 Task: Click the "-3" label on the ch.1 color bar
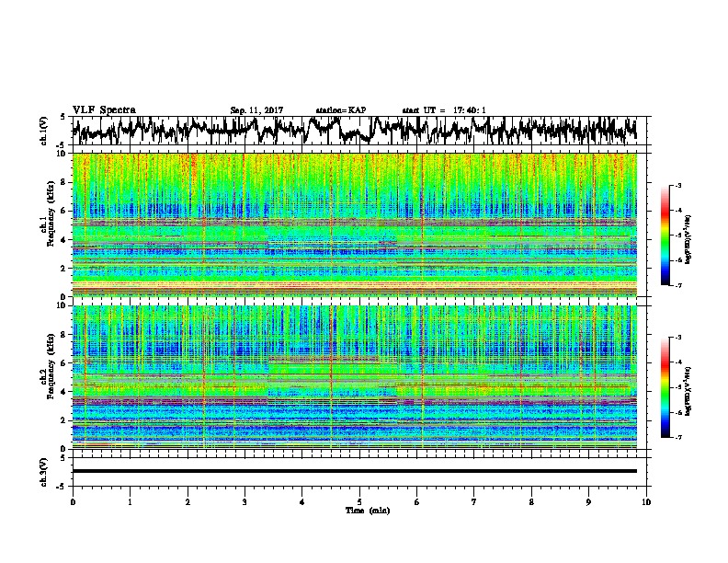pyautogui.click(x=677, y=186)
